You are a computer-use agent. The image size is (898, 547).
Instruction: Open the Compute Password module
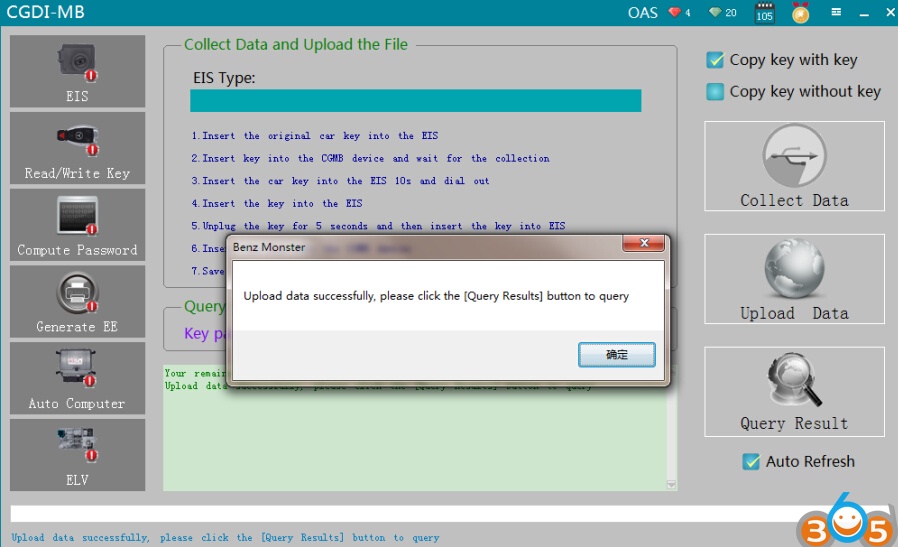coord(77,225)
